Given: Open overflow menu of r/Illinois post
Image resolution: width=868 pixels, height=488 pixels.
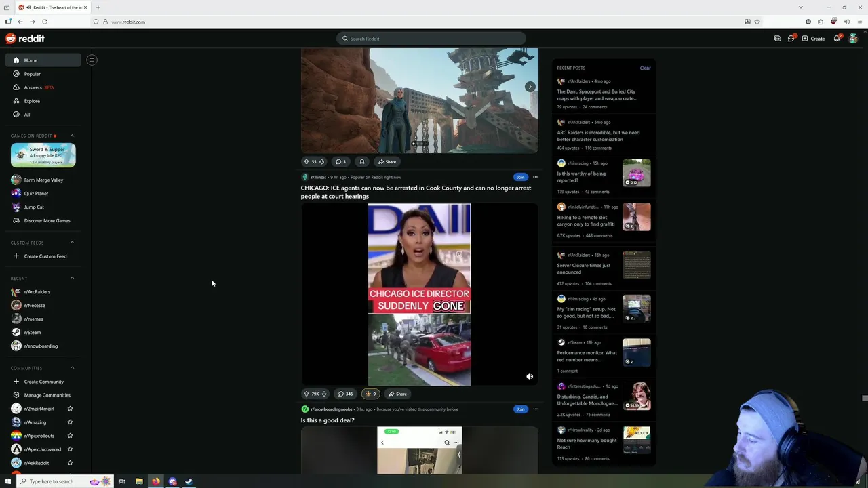Looking at the screenshot, I should pyautogui.click(x=535, y=177).
